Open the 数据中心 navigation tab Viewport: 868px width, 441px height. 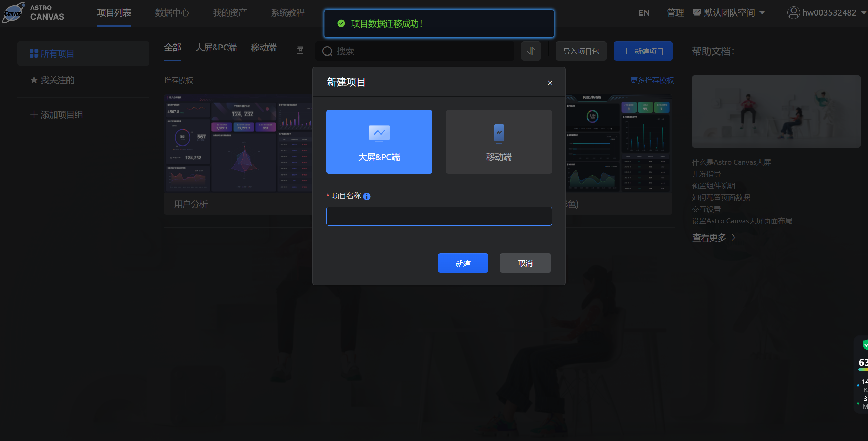coord(172,13)
